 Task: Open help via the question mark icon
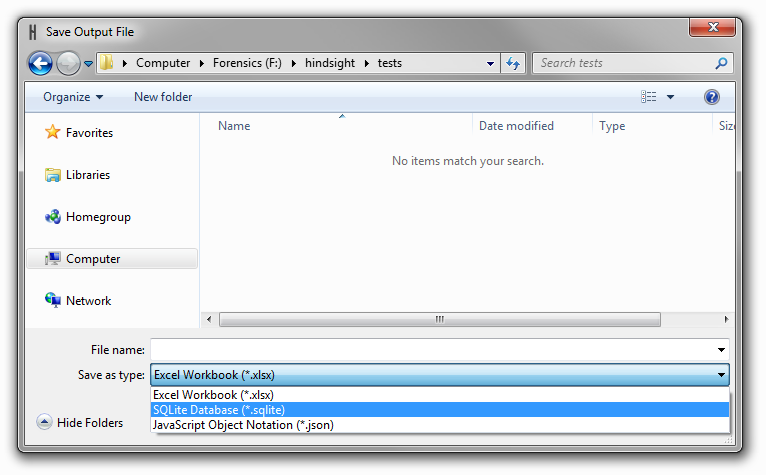tap(712, 97)
